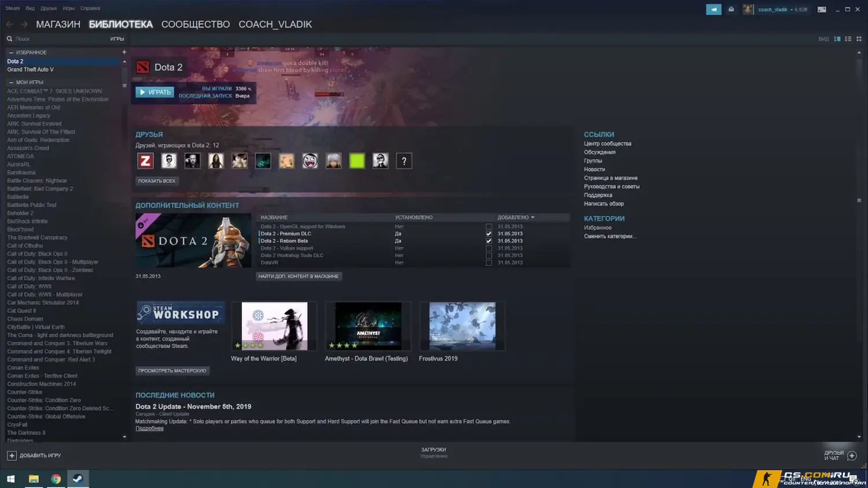This screenshot has width=868, height=488.
Task: Toggle the OpenGL support for Windows checkbox
Action: tap(489, 227)
